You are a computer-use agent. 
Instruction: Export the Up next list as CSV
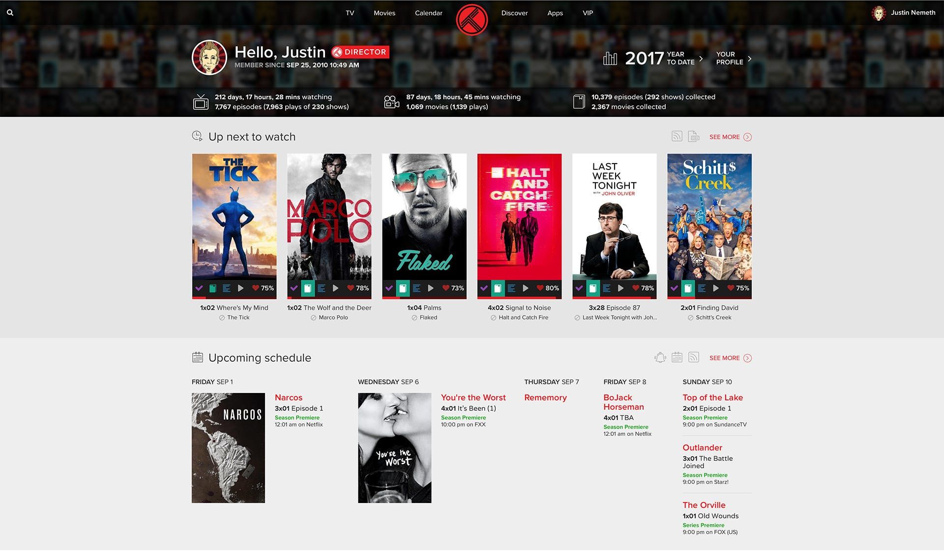[x=694, y=137]
